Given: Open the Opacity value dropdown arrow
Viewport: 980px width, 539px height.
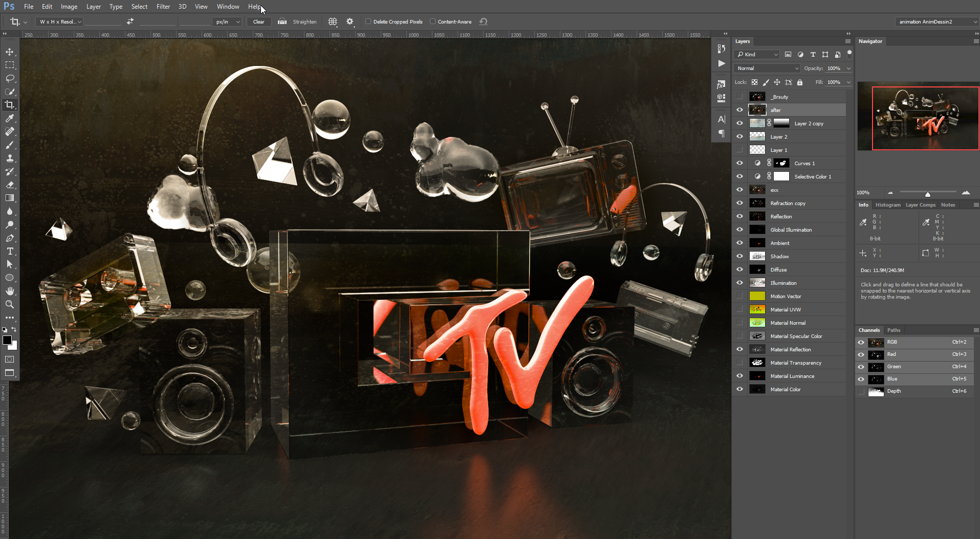Looking at the screenshot, I should tap(848, 69).
